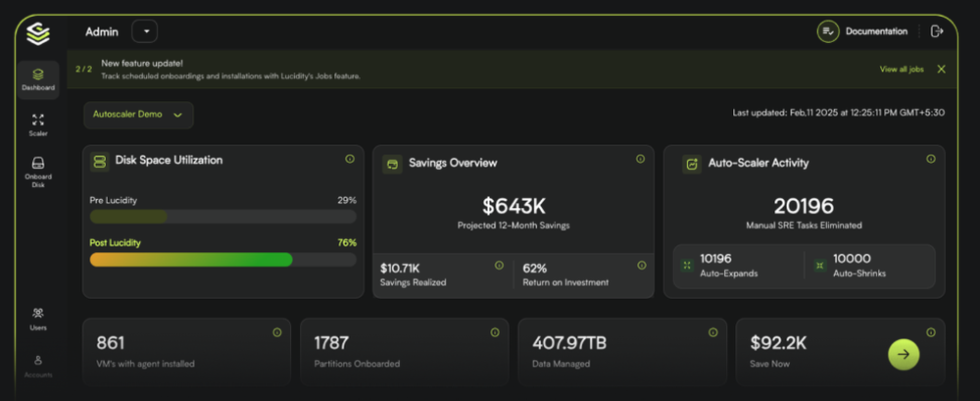Dismiss the new feature update banner

941,70
